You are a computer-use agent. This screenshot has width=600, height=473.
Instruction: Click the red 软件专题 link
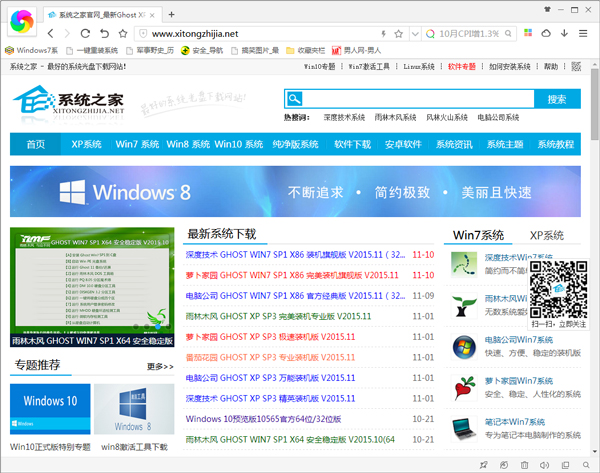pos(461,67)
